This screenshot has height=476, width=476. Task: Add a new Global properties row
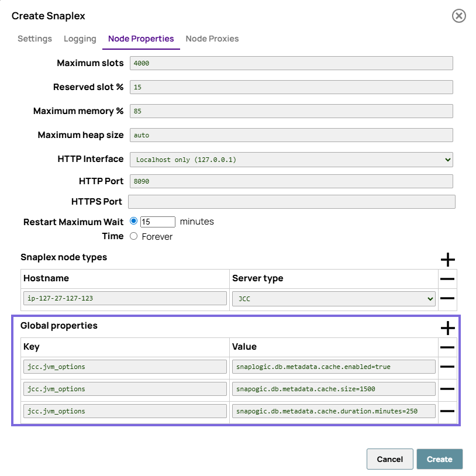(x=447, y=328)
